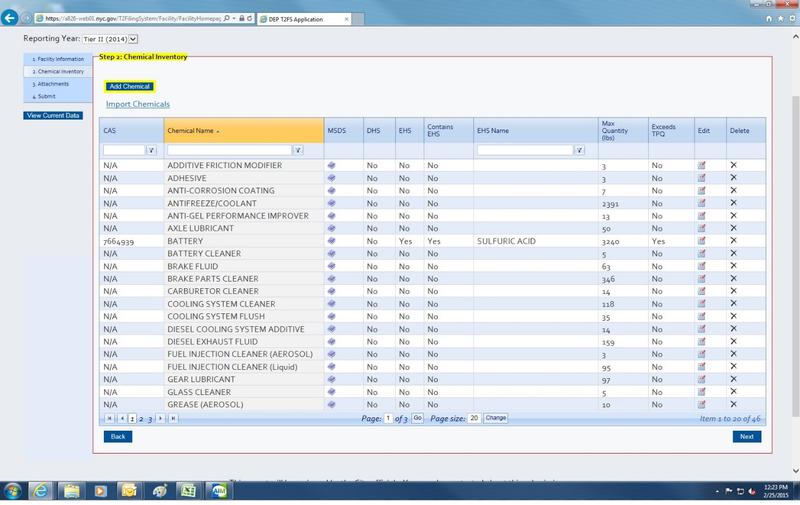The width and height of the screenshot is (800, 505).
Task: Focus the Chemical Name filter box
Action: [x=230, y=150]
